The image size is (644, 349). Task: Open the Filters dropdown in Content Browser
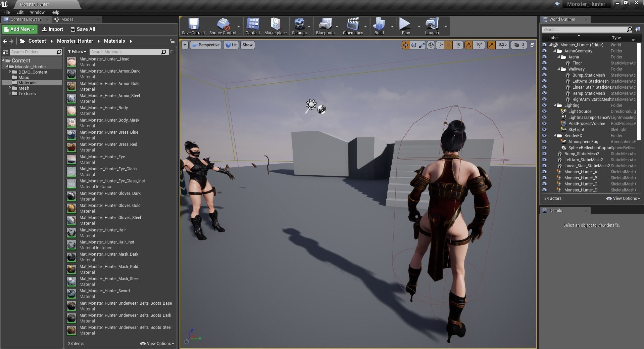[x=77, y=52]
